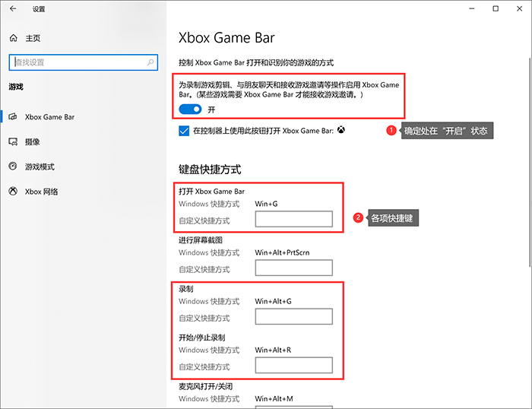
Task: Click custom shortcut field under 录制
Action: pyautogui.click(x=294, y=316)
